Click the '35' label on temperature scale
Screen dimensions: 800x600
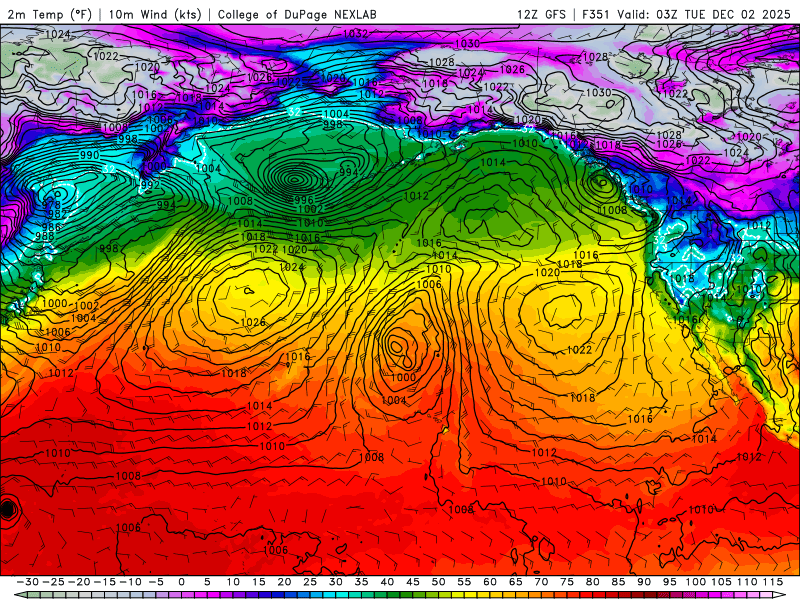coord(361,582)
